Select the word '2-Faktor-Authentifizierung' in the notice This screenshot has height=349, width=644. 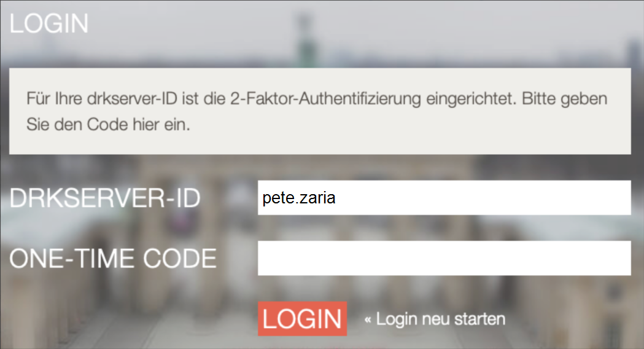click(x=325, y=99)
